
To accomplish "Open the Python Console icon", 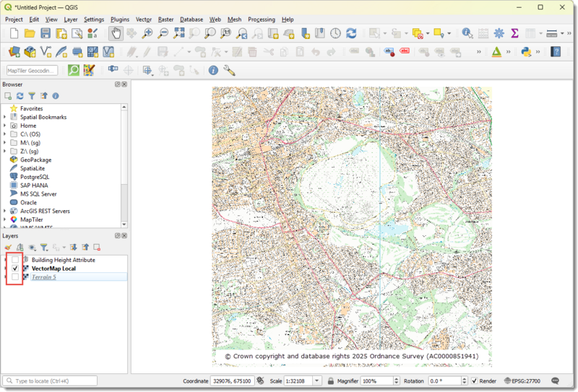I will click(526, 52).
